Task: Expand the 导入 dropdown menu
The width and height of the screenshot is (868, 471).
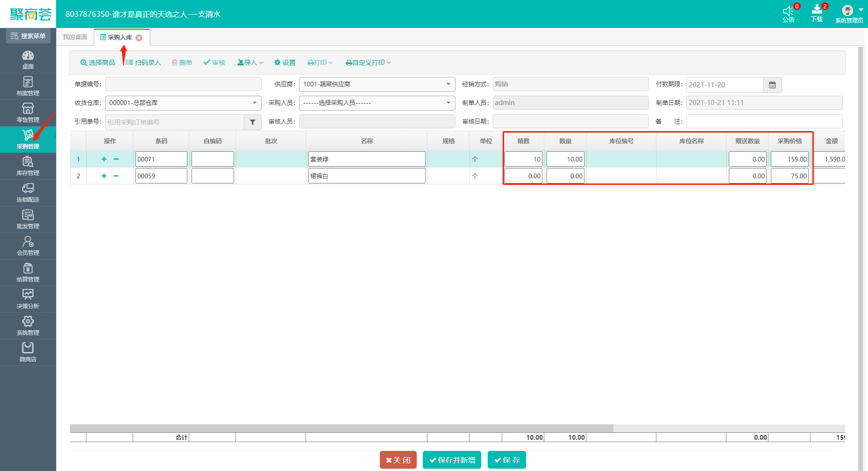Action: pos(250,63)
